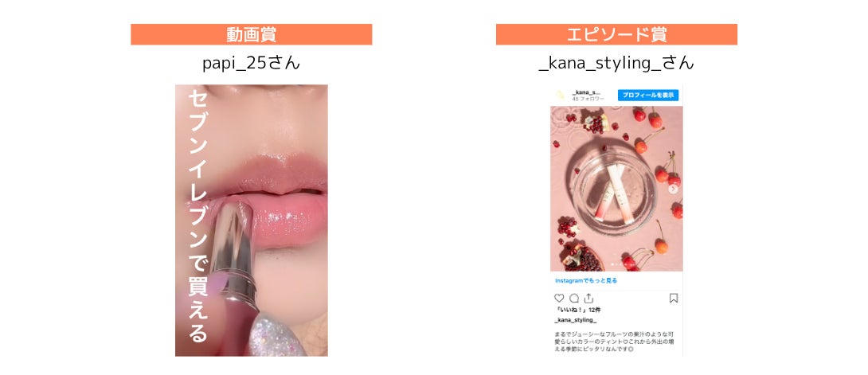Advance the carousel with the next arrow
This screenshot has height=375, width=868.
(x=673, y=189)
